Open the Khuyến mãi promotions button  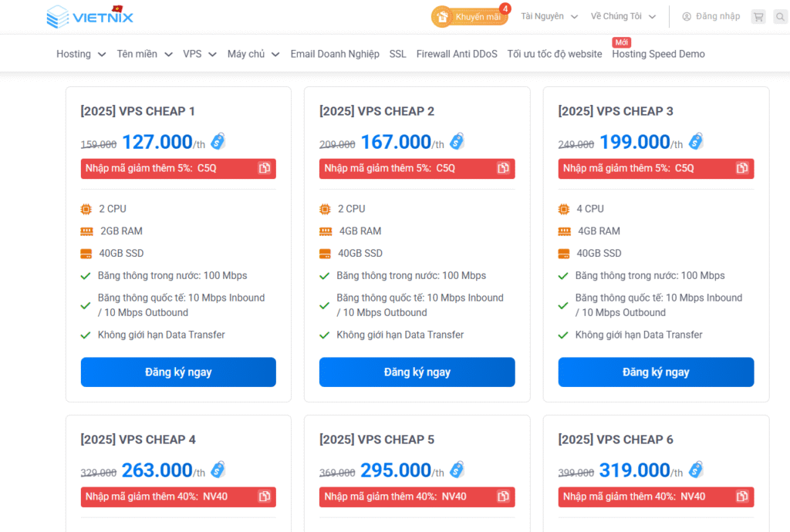(470, 16)
